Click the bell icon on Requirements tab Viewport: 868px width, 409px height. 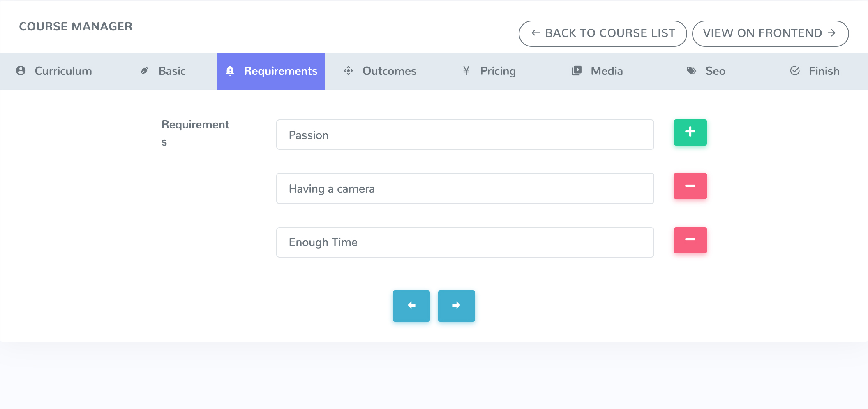click(230, 71)
